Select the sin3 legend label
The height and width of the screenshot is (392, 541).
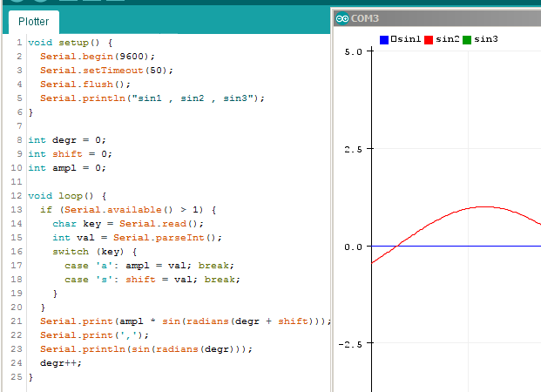pyautogui.click(x=485, y=39)
